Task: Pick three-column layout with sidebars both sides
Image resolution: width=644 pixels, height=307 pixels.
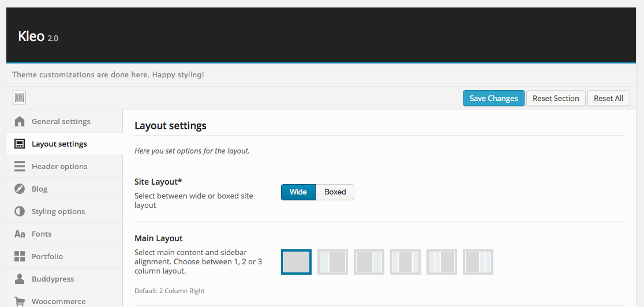Action: click(405, 262)
